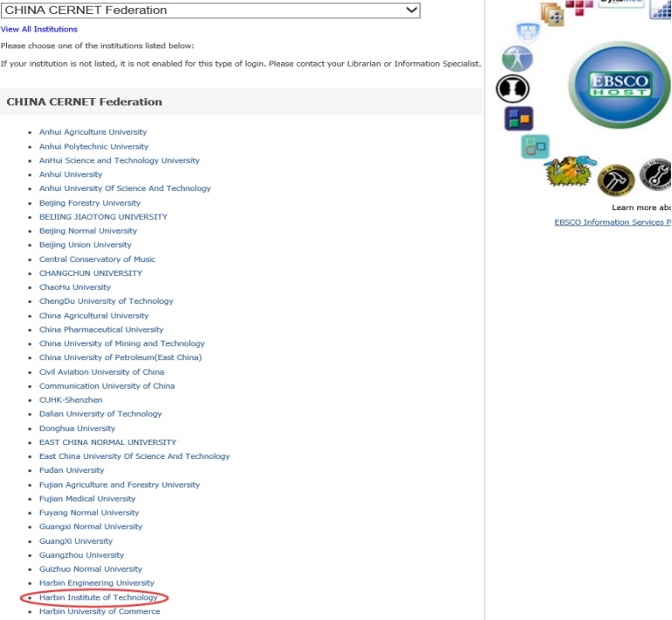Click the bird nest with tools icon
Viewport: 672px width, 620px height.
pos(570,171)
